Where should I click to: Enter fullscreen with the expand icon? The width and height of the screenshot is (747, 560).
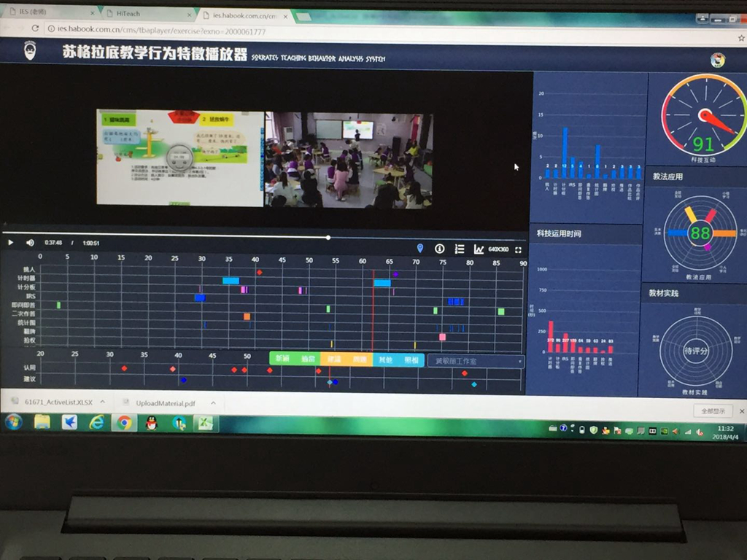(x=519, y=249)
